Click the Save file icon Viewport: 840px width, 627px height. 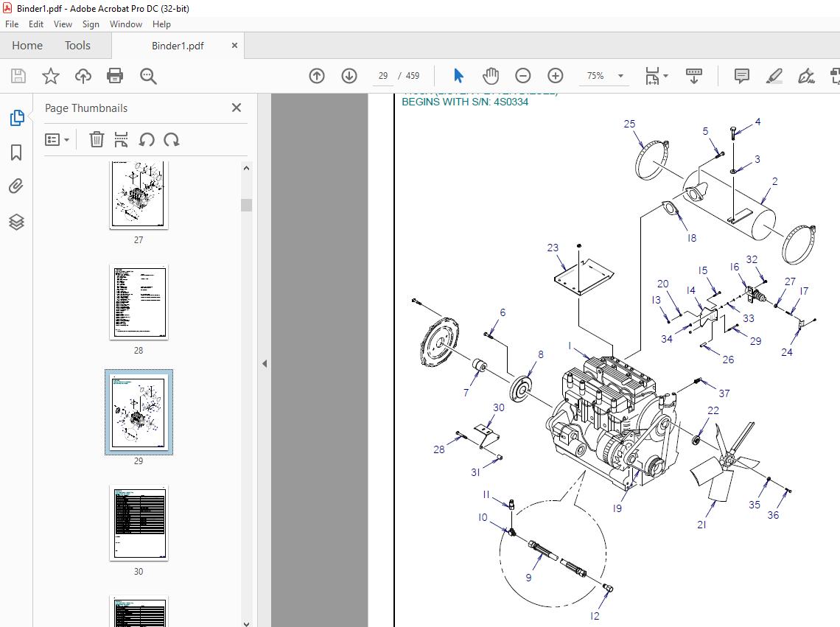pyautogui.click(x=18, y=76)
